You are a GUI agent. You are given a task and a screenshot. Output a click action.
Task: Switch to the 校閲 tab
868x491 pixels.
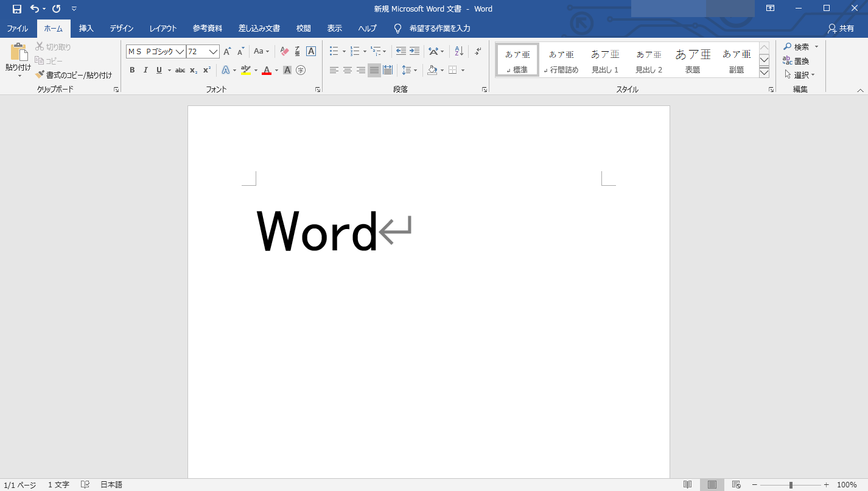tap(304, 29)
